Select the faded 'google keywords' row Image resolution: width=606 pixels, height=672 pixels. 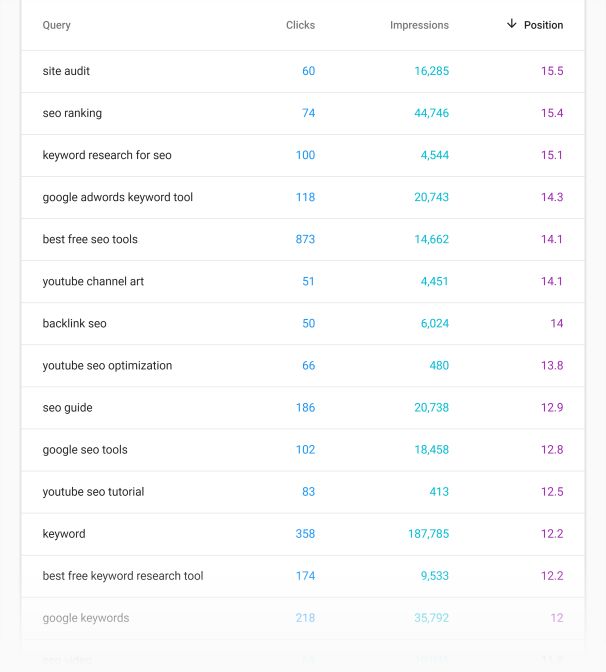[86, 617]
